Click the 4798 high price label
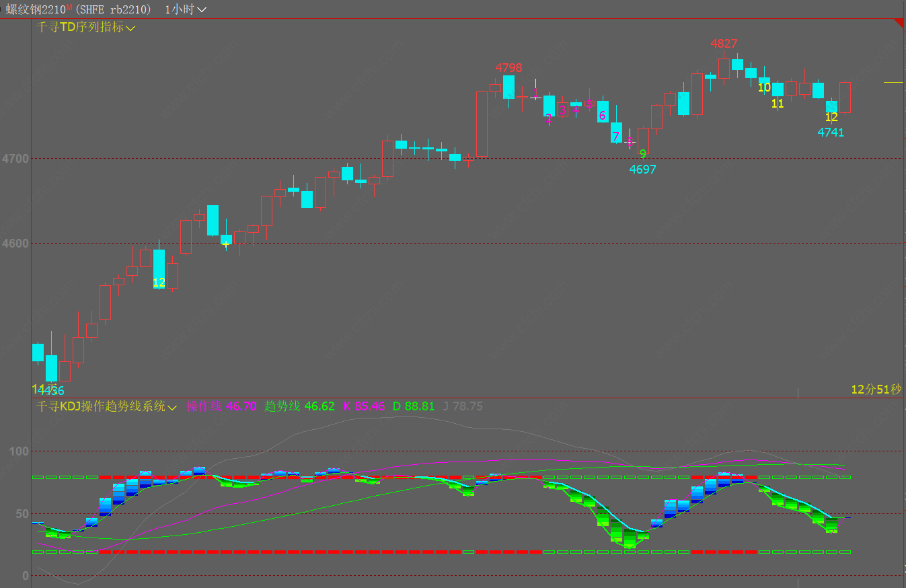906x588 pixels. tap(508, 68)
